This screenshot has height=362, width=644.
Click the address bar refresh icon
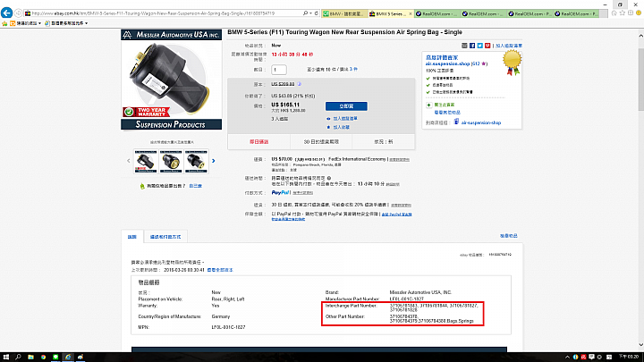317,13
